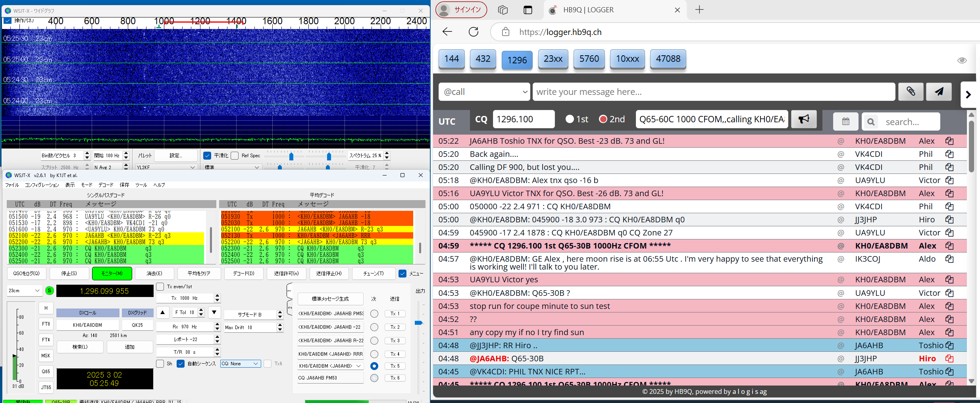
Task: Copy the 05:20 'Back again' message via its copy icon
Action: click(949, 154)
